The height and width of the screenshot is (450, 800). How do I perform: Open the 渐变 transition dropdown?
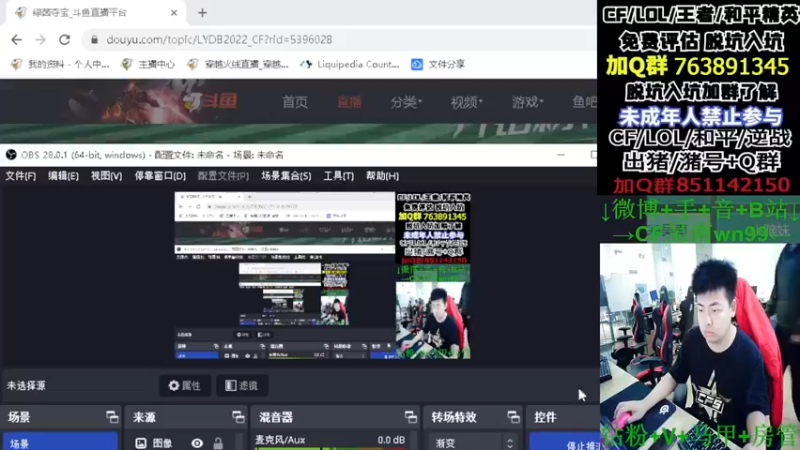(x=471, y=443)
